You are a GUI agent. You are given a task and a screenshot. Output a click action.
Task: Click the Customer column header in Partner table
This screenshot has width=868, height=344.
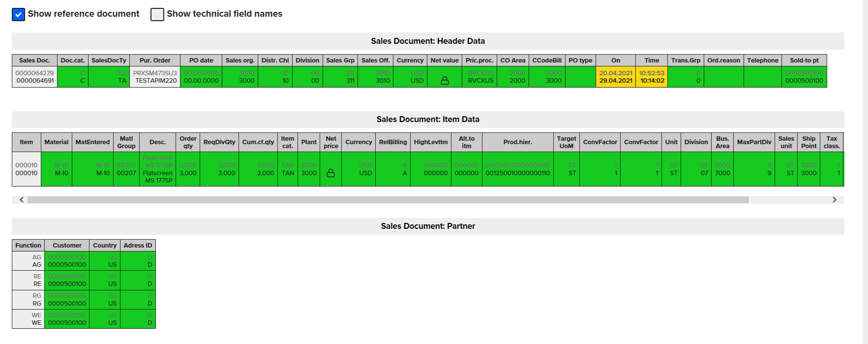coord(67,246)
